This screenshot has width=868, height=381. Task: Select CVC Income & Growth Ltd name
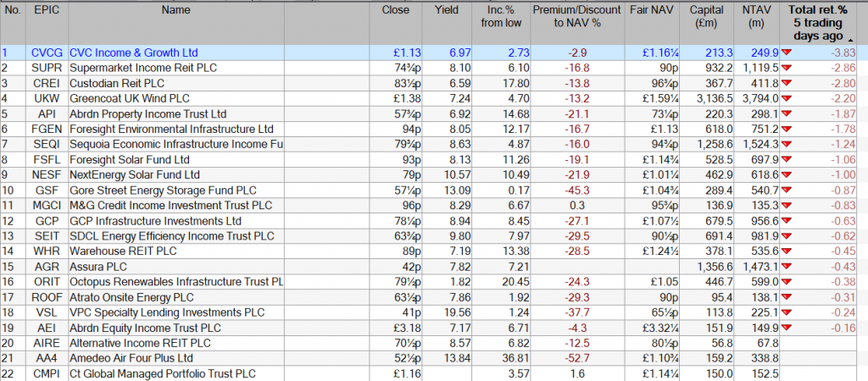(133, 53)
